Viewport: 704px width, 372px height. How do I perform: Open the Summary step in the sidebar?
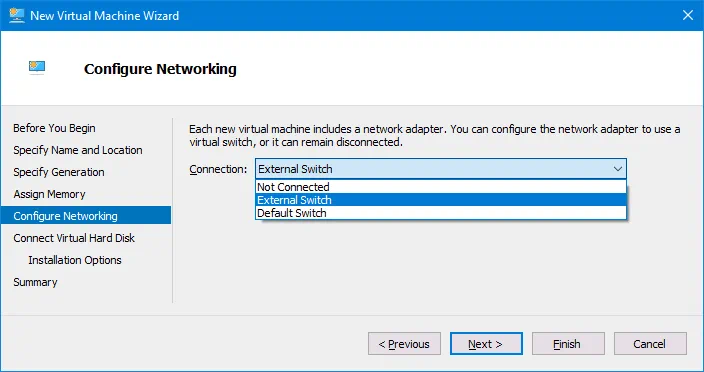click(35, 282)
